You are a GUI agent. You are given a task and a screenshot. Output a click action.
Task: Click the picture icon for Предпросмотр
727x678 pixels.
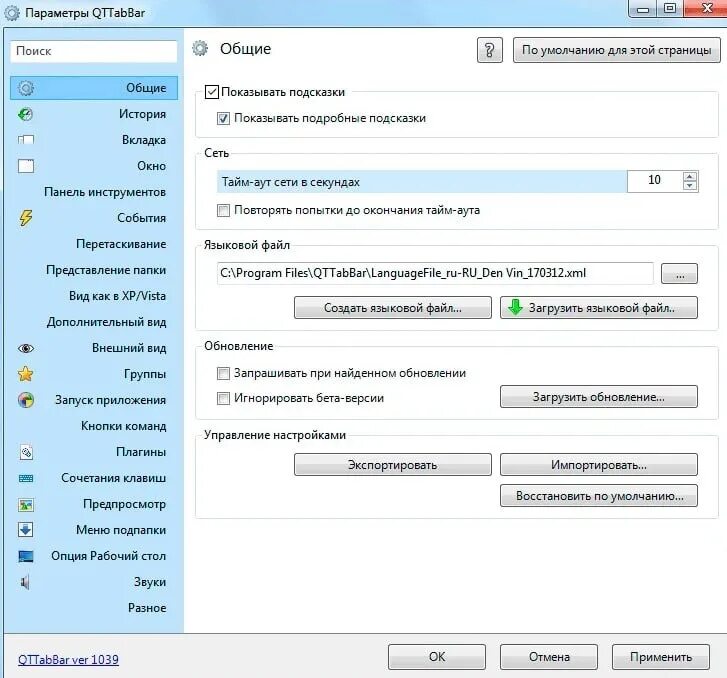pos(26,505)
